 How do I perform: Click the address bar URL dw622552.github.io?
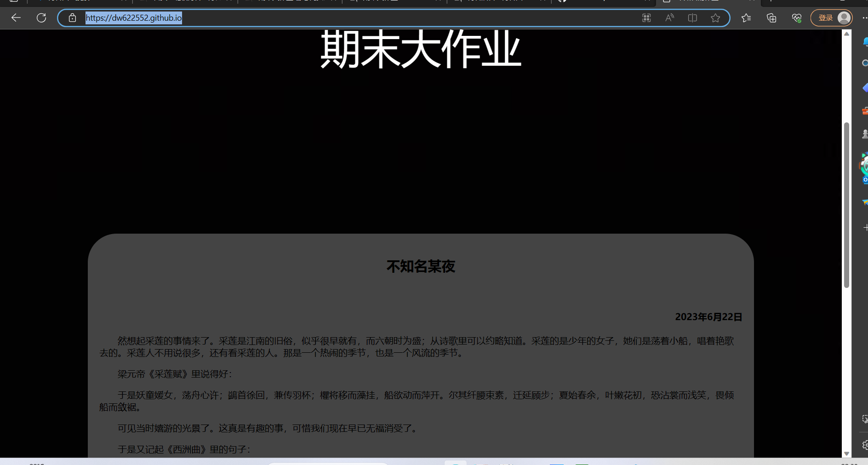134,18
